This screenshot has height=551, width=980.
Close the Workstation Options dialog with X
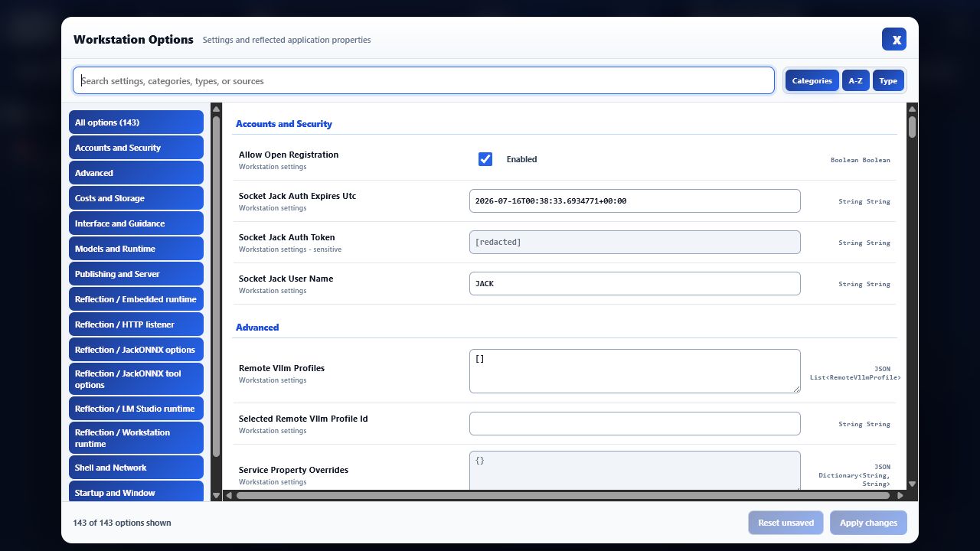tap(894, 40)
